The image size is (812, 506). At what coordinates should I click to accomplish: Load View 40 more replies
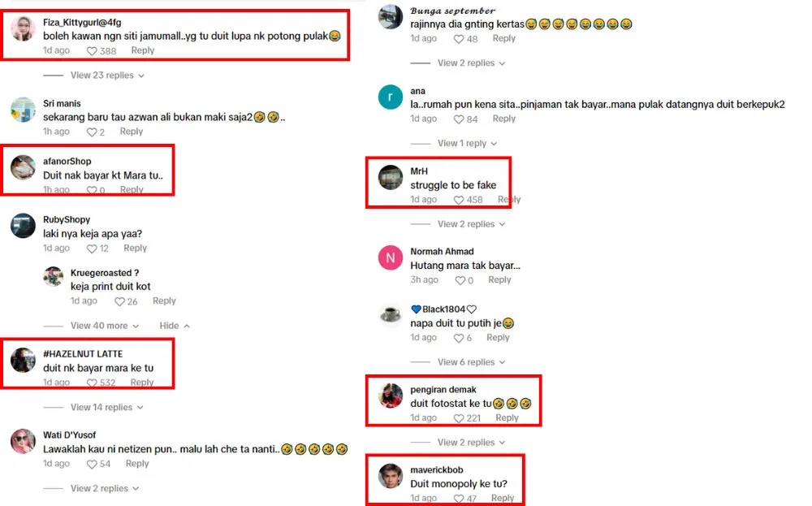point(105,325)
